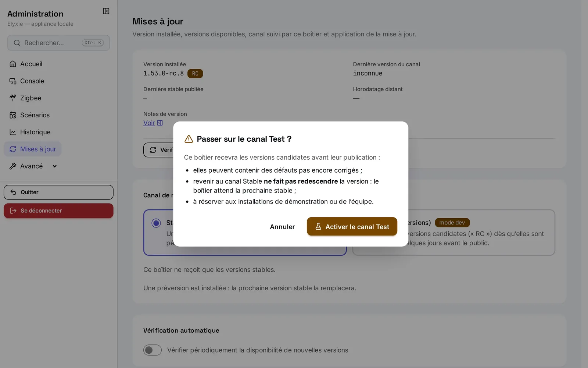Image resolution: width=588 pixels, height=368 pixels.
Task: Click the flask icon on Activer button
Action: [318, 227]
